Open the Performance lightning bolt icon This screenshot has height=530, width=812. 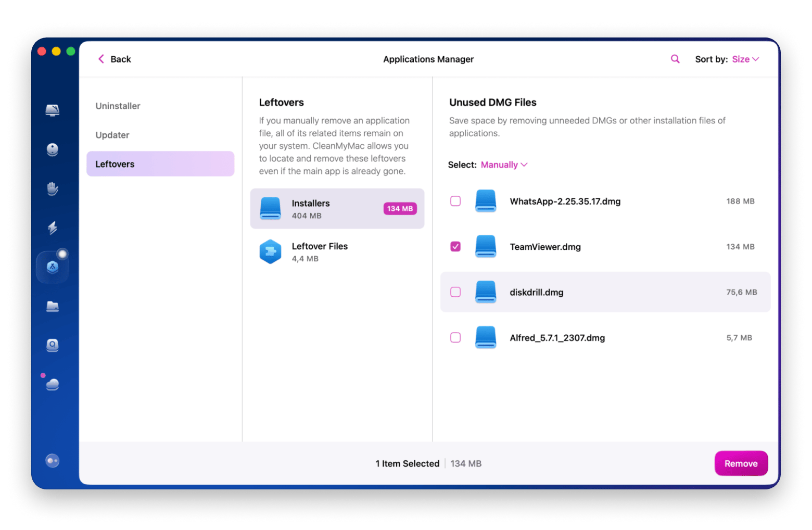point(52,228)
